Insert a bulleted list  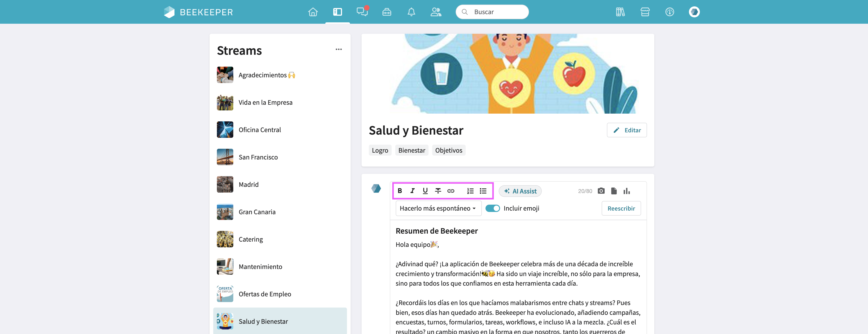tap(483, 191)
